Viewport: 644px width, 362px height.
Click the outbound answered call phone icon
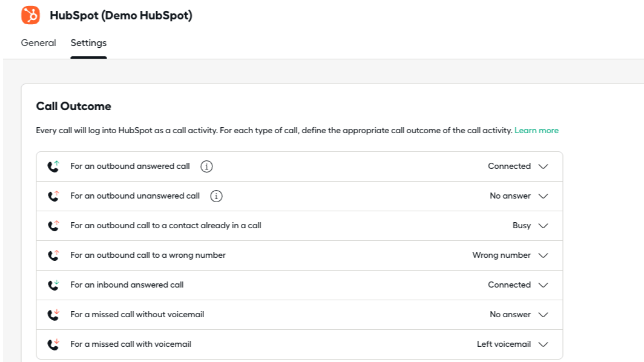point(53,166)
